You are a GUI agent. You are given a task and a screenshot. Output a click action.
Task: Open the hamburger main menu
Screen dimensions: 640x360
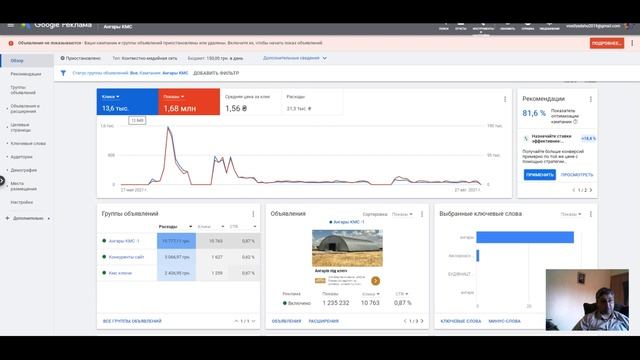tap(11, 25)
